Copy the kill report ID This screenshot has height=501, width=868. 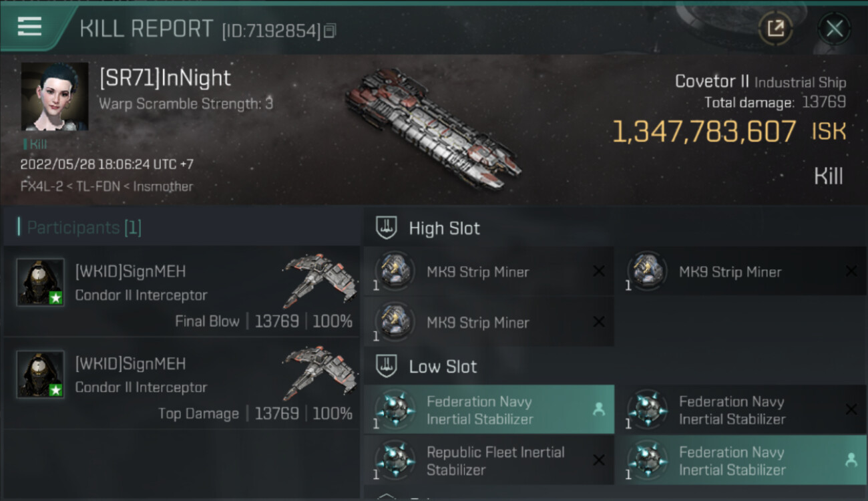[330, 31]
